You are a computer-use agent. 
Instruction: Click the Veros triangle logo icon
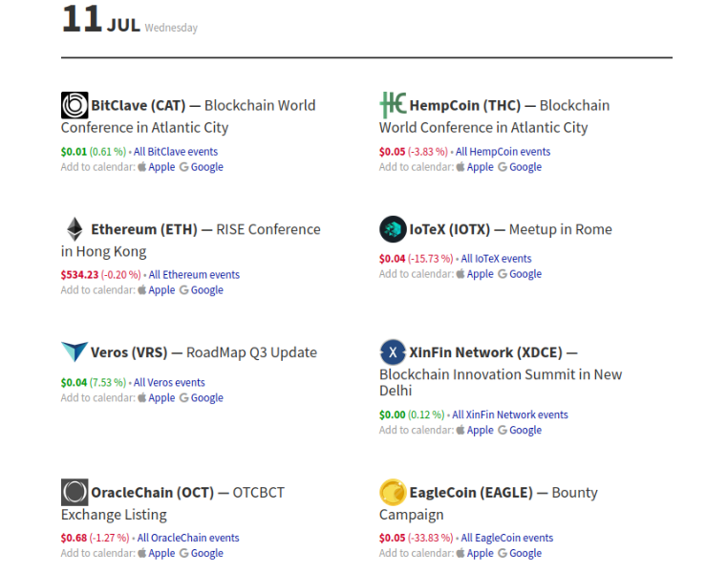[75, 352]
